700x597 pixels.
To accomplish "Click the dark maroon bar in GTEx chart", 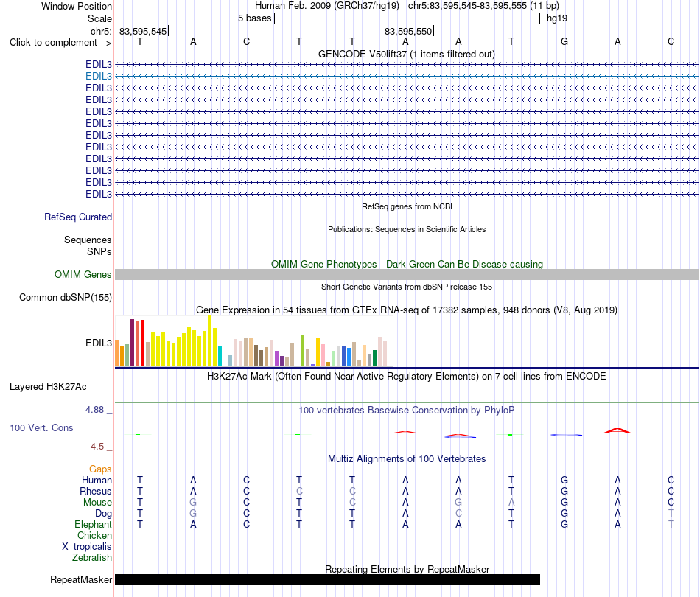I will (132, 343).
